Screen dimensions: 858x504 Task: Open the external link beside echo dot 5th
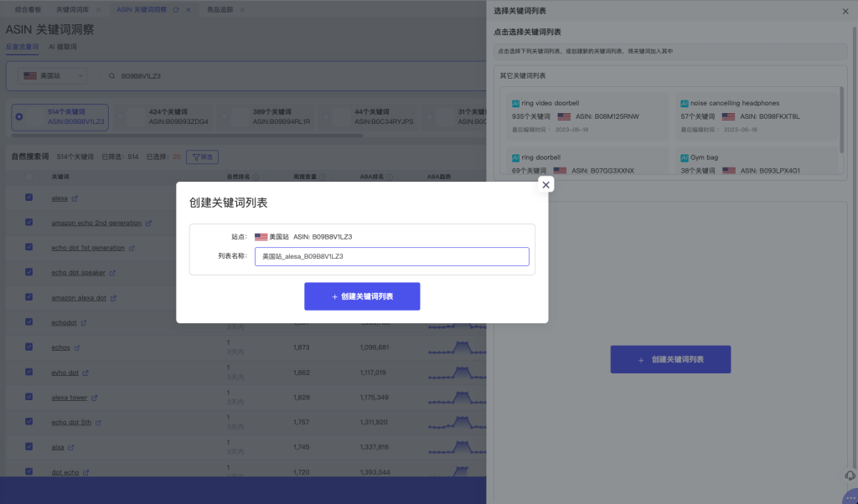pyautogui.click(x=99, y=423)
